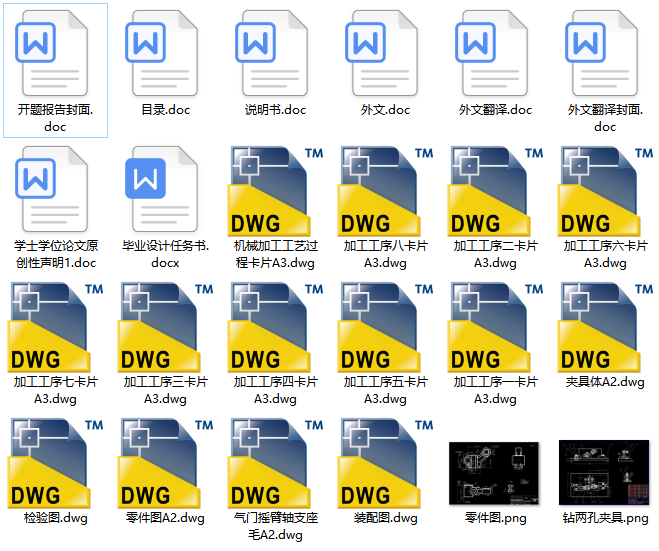Select the 外文.doc document icon

pyautogui.click(x=385, y=55)
